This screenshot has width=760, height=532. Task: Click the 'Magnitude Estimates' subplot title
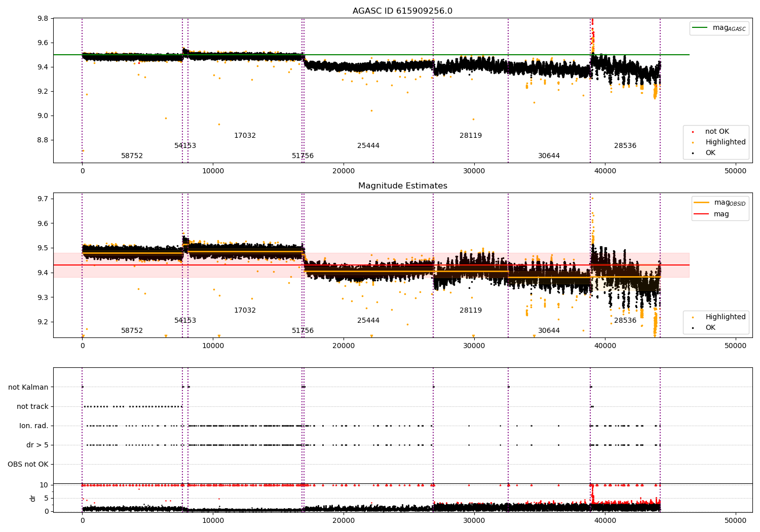click(402, 186)
